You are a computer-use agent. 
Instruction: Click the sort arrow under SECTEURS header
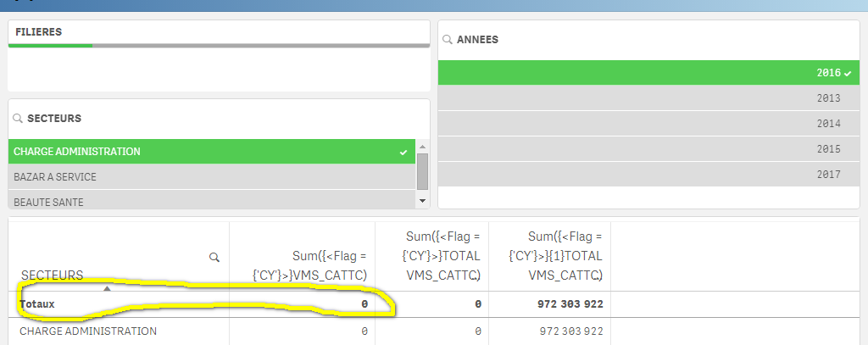click(x=108, y=288)
